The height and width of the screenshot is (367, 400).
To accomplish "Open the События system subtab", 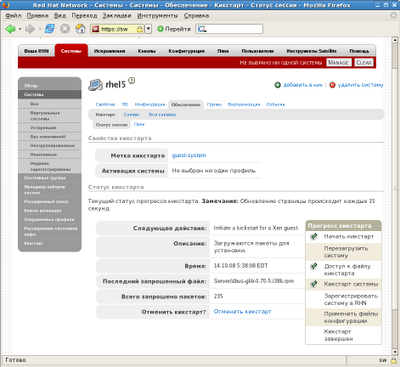I will pos(275,104).
